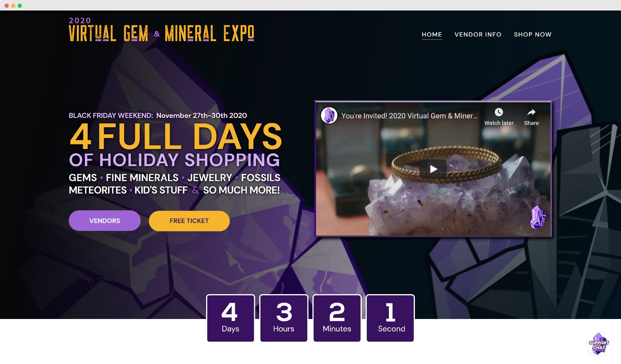Click the Second countdown tile
The image size is (621, 364).
tap(390, 318)
